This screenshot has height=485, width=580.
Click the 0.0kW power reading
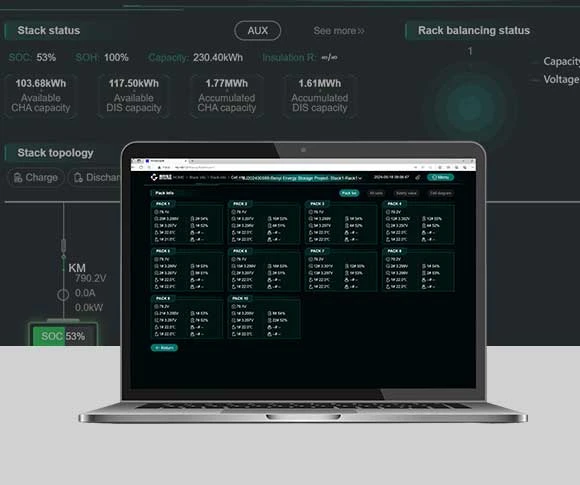click(x=89, y=307)
